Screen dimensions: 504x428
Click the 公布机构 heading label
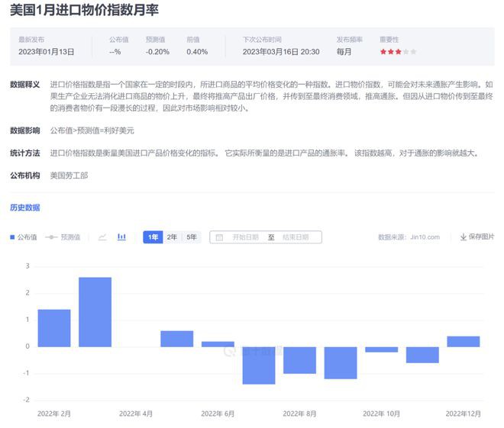tap(25, 175)
